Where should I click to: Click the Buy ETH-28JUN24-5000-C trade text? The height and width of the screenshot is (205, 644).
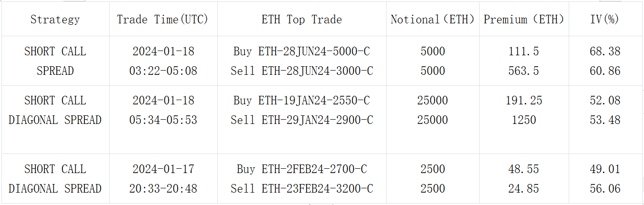(302, 51)
